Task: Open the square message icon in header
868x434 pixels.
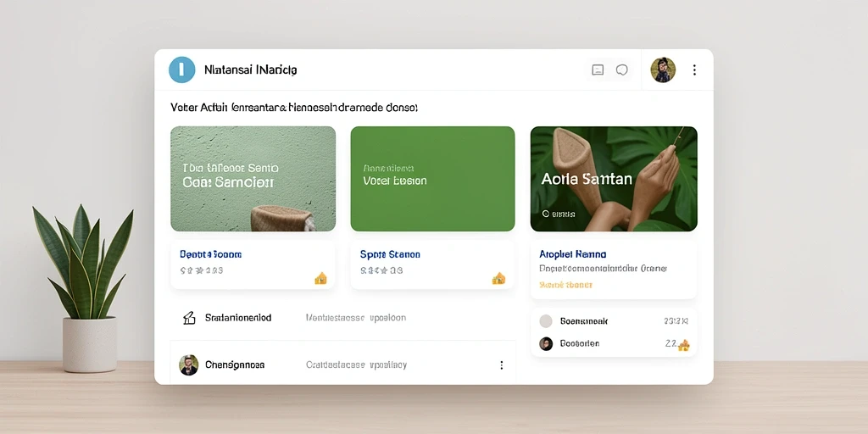Action: (x=598, y=70)
